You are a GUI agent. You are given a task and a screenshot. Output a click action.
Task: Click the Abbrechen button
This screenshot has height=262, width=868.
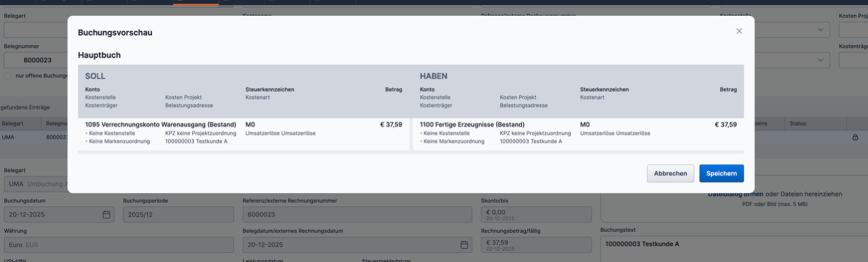tap(670, 173)
